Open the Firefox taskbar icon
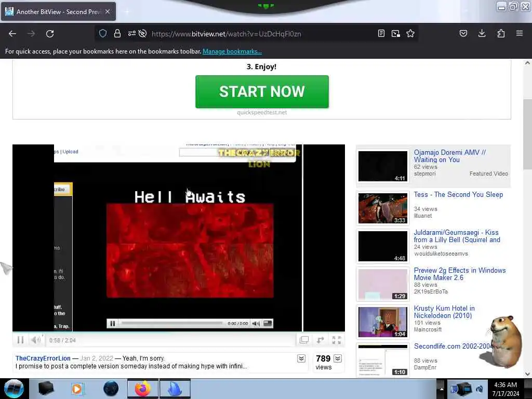This screenshot has width=532, height=399. tap(143, 389)
